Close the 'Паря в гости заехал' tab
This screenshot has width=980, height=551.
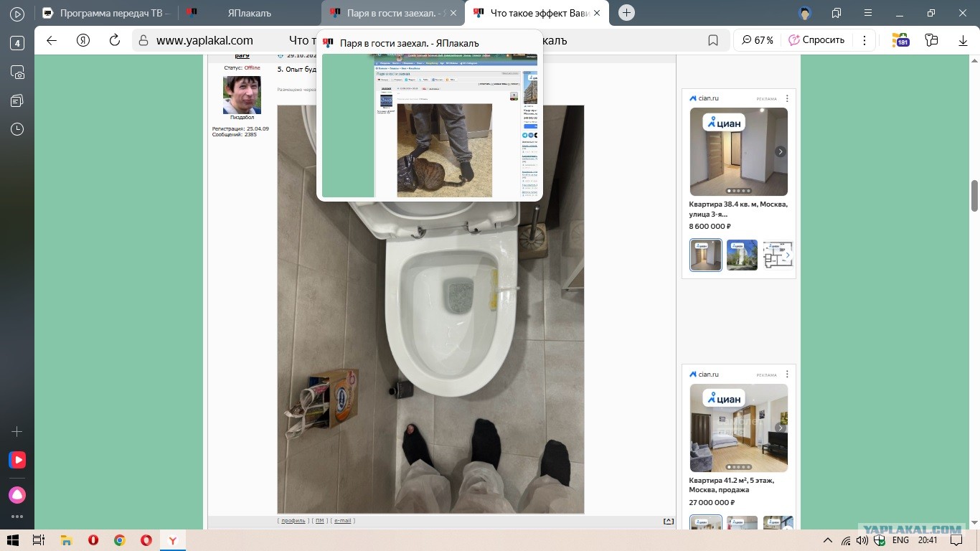[x=453, y=13]
